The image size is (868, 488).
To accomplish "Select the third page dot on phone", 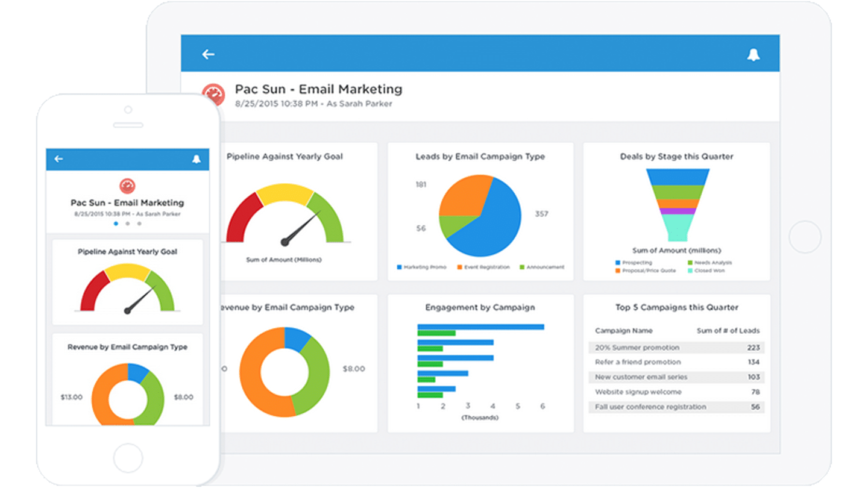I will (x=139, y=224).
